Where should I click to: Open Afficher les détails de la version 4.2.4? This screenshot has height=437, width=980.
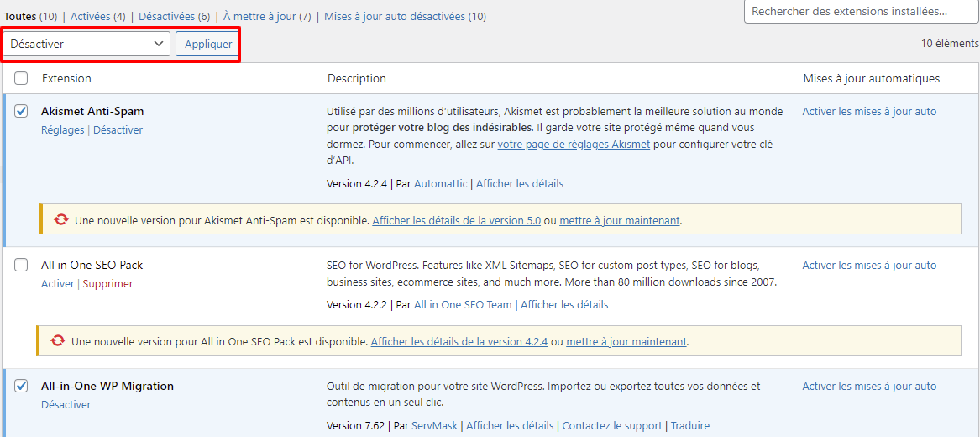coord(459,342)
